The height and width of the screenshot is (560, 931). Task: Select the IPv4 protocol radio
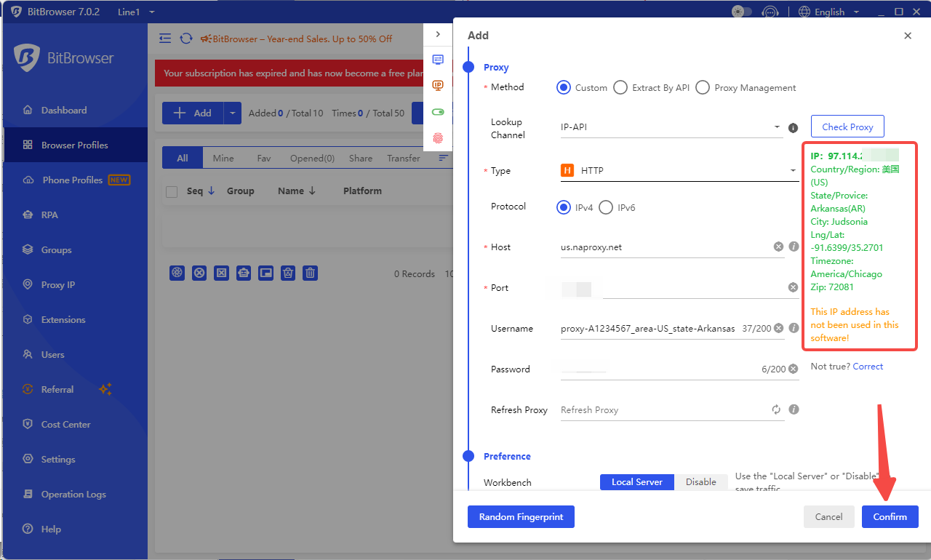[564, 207]
